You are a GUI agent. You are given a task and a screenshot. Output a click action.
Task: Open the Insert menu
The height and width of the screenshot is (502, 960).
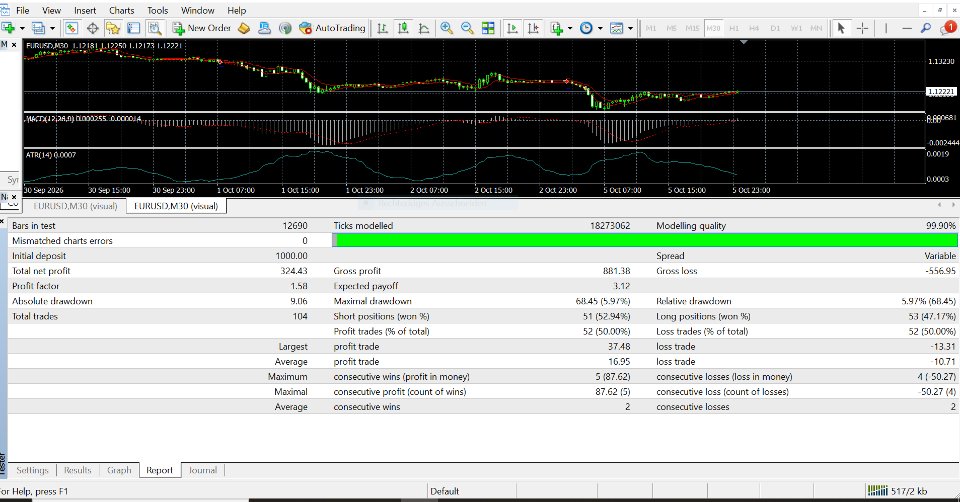pyautogui.click(x=85, y=10)
